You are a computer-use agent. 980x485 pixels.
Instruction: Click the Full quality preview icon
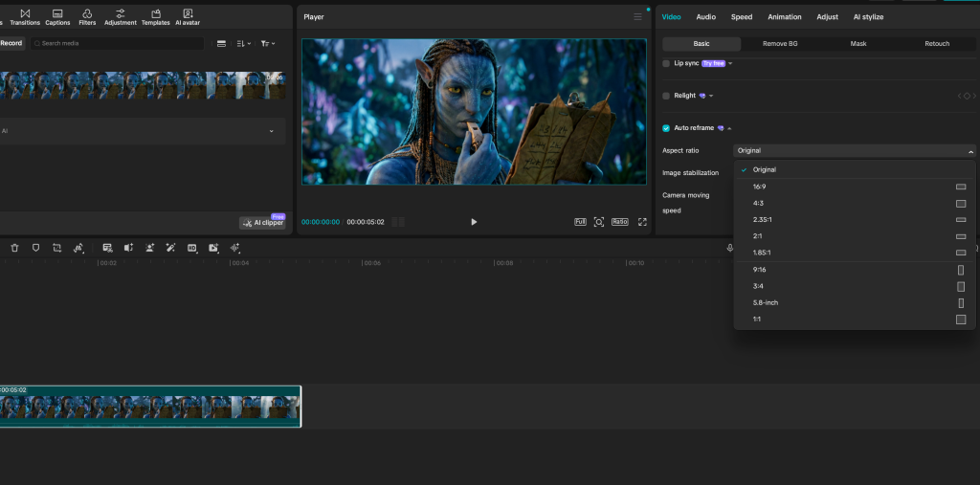[x=580, y=222]
